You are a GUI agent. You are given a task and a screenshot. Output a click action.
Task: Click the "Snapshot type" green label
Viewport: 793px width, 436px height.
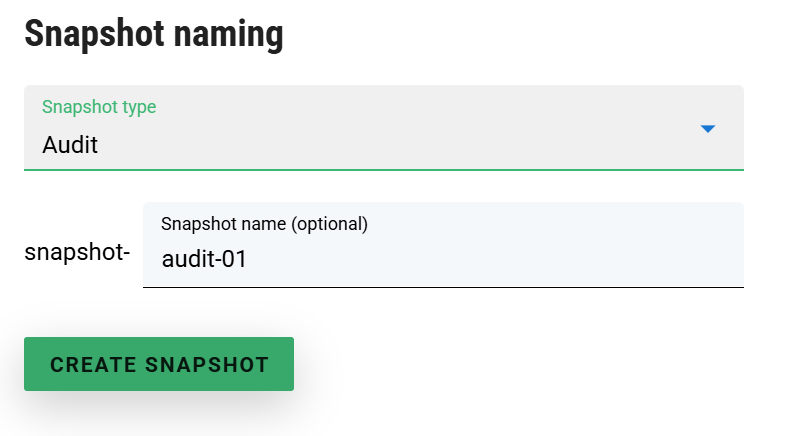click(99, 107)
